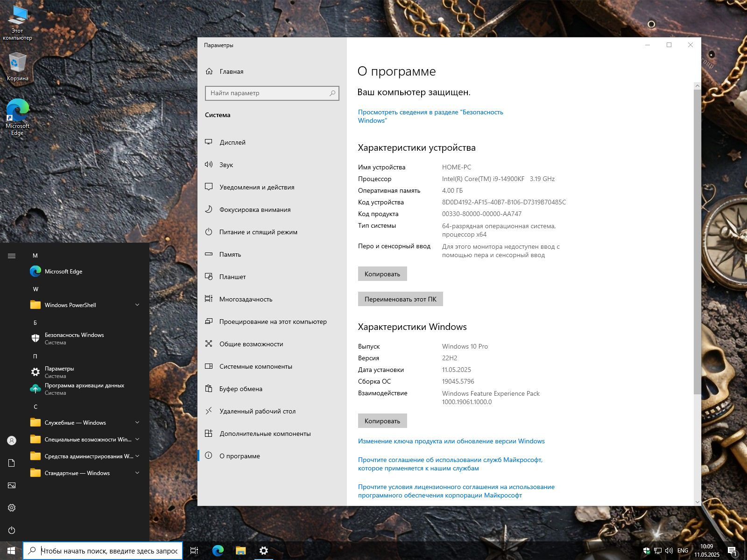The width and height of the screenshot is (747, 560).
Task: Open Параметры app in Start menu
Action: click(x=85, y=372)
